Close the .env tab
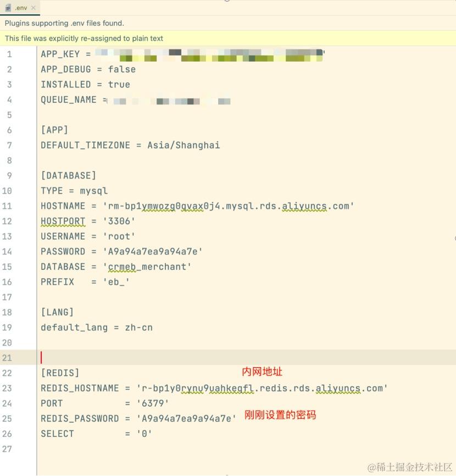This screenshot has height=476, width=456. click(x=34, y=8)
